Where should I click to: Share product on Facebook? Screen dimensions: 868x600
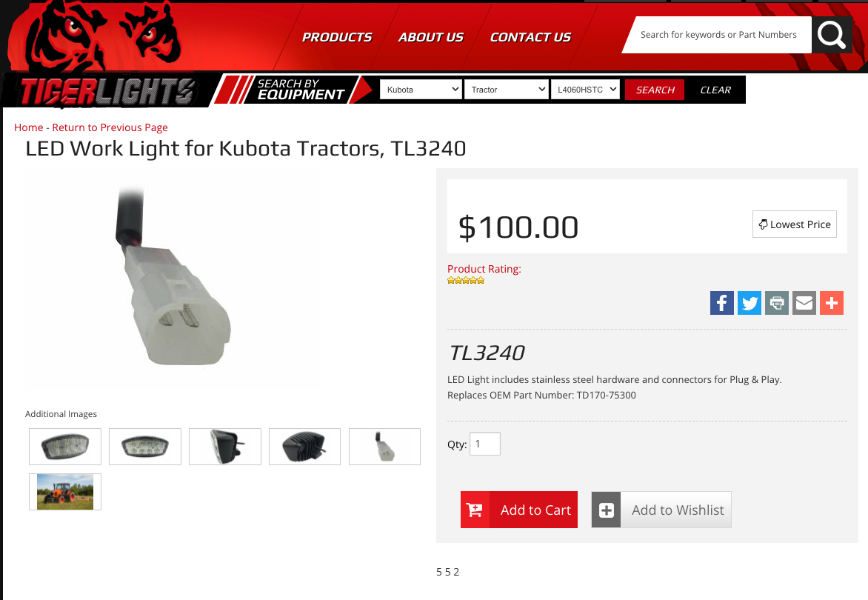coord(722,303)
